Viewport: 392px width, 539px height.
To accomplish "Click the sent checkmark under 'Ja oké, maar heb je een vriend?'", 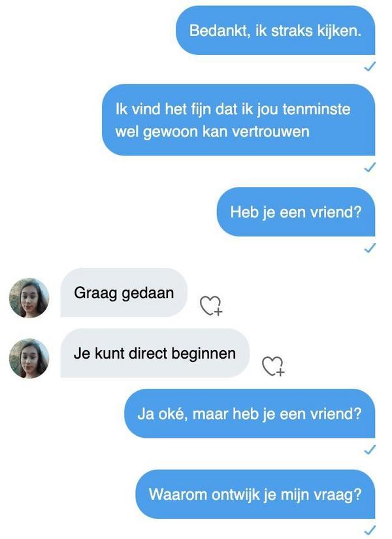I will pyautogui.click(x=370, y=449).
